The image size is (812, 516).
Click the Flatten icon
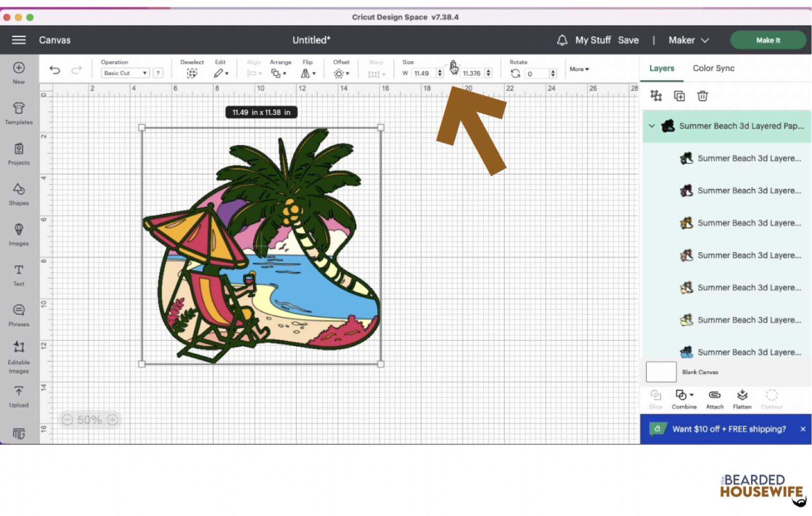point(742,399)
